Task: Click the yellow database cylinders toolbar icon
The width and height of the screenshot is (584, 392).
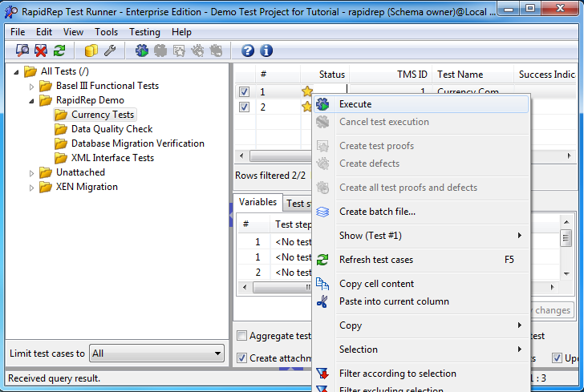Action: click(91, 51)
